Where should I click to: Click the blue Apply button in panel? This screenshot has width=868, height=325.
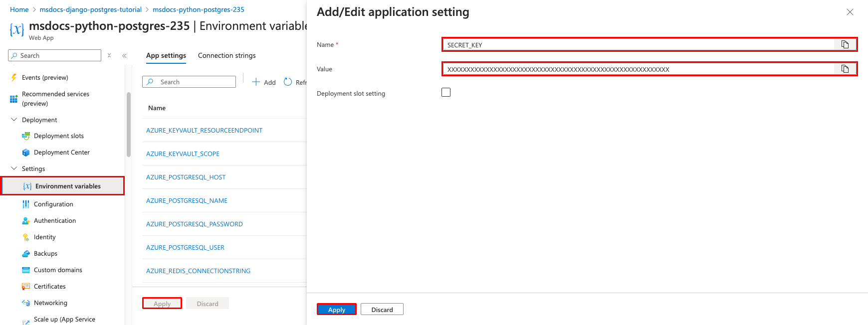pyautogui.click(x=337, y=310)
